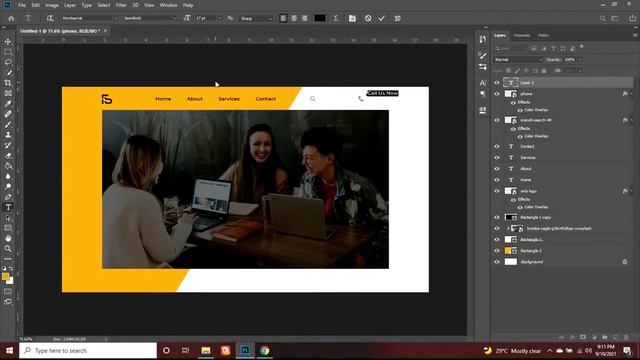Open the text color swatch in options bar
640x360 pixels.
tap(320, 18)
